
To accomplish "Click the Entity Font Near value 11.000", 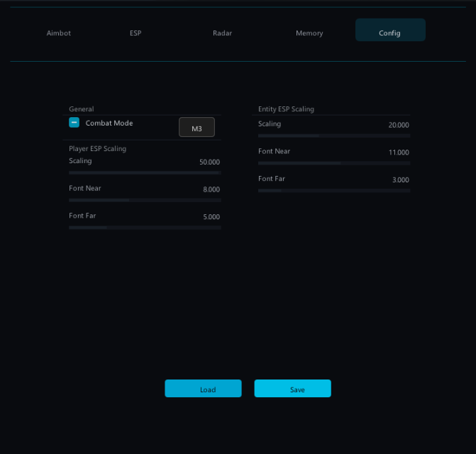I will point(399,153).
